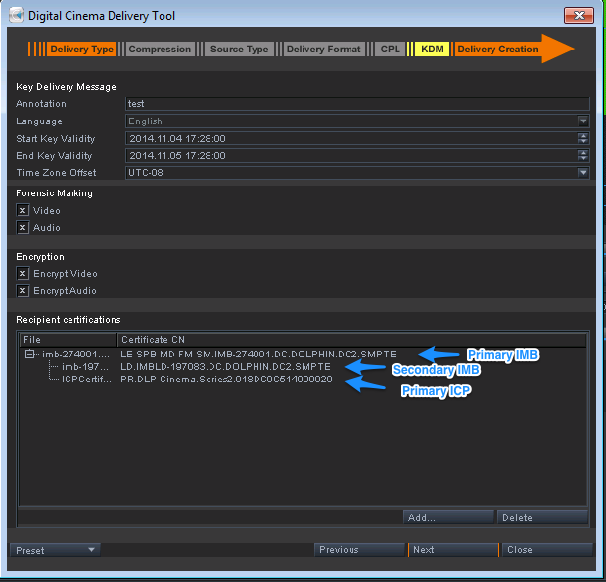The image size is (606, 582).
Task: Select the Delivery Type wizard step
Action: (82, 49)
